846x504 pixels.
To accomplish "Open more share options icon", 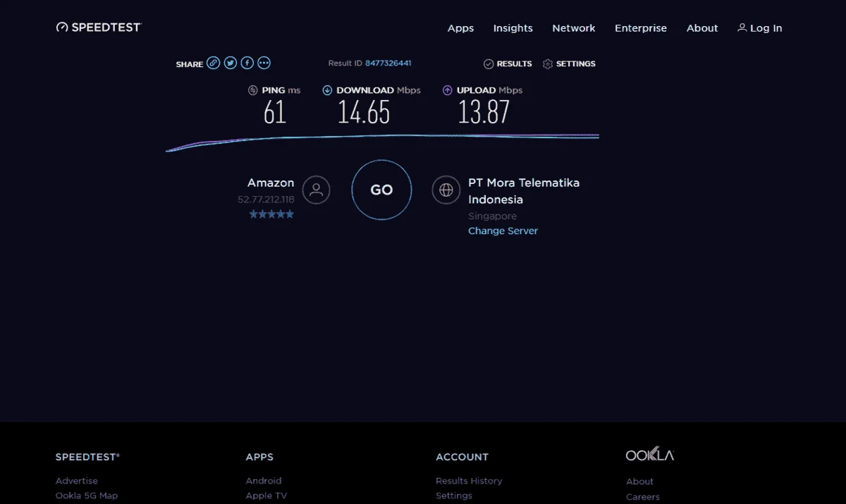I will pos(264,63).
